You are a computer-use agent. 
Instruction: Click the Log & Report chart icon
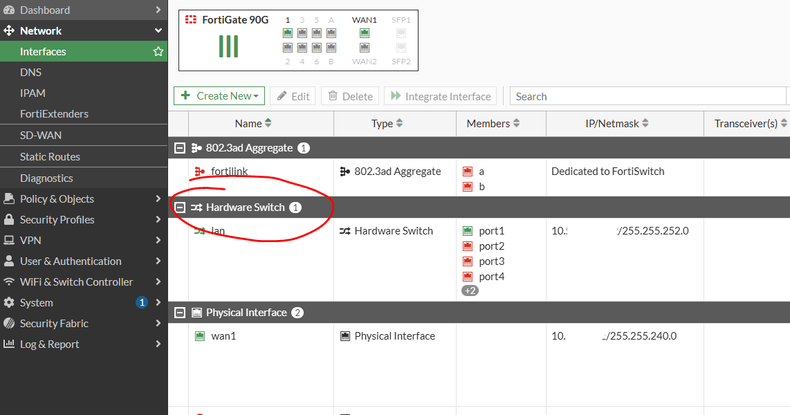click(x=9, y=344)
